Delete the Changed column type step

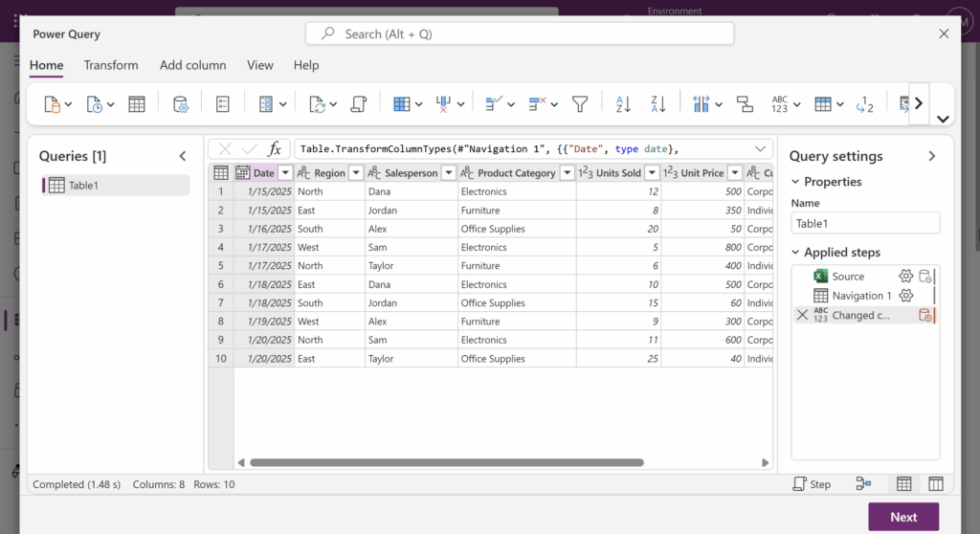point(802,315)
